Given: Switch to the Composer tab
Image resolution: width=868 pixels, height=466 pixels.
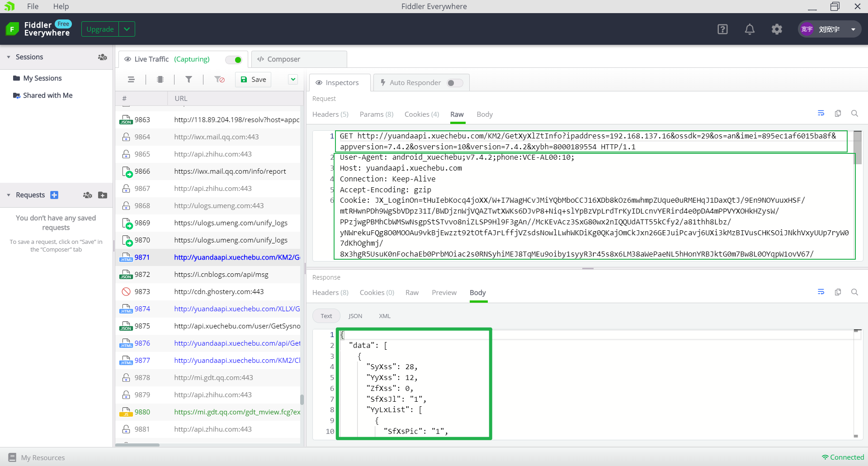Looking at the screenshot, I should pos(299,59).
